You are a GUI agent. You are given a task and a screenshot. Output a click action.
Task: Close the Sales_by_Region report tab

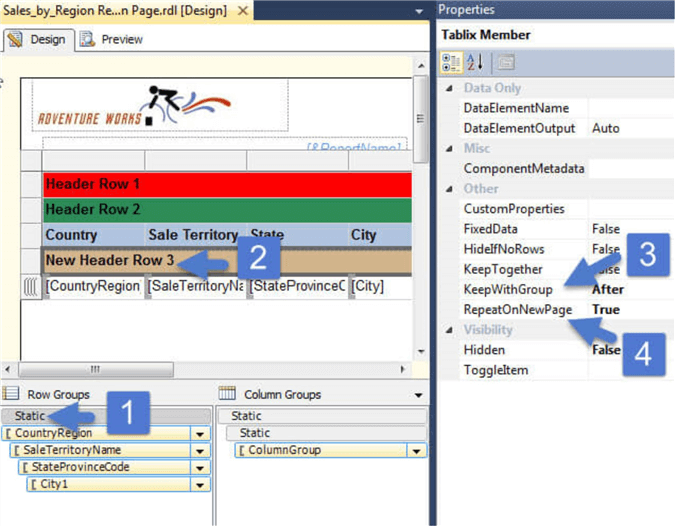pyautogui.click(x=243, y=10)
